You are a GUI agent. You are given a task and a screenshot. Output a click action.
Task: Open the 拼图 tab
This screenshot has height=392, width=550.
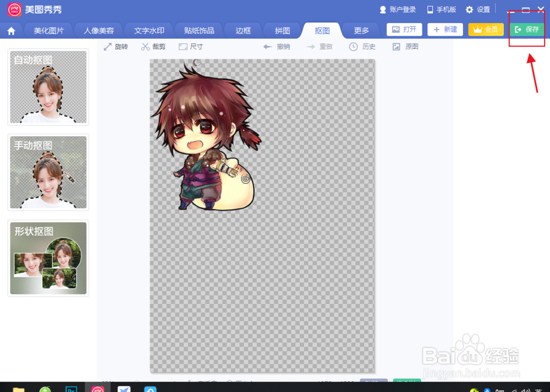(282, 31)
